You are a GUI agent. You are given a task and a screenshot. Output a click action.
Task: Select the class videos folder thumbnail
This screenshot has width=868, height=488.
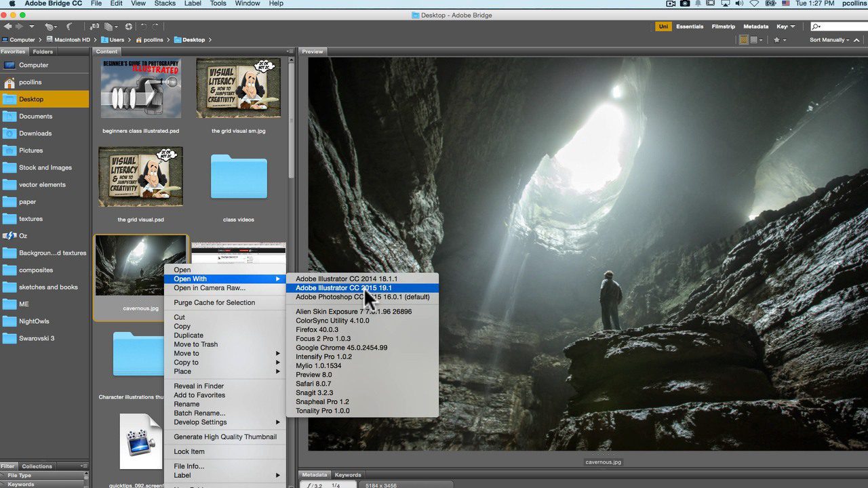(238, 177)
